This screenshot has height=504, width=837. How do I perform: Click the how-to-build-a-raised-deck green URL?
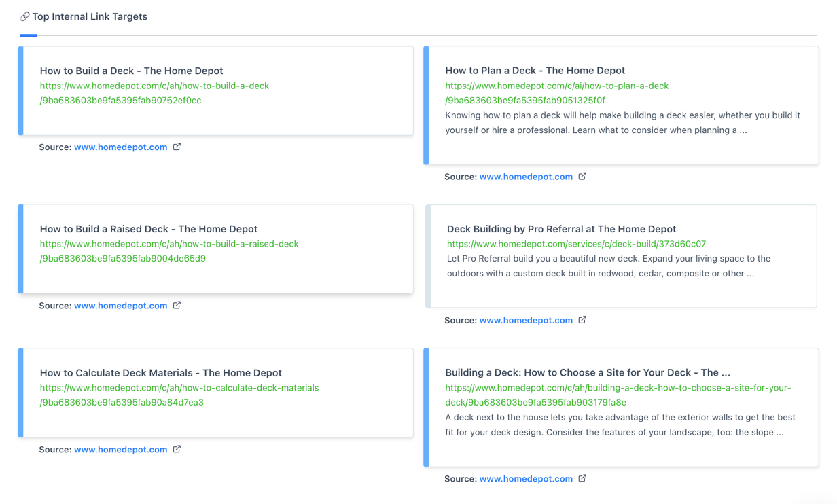[169, 251]
